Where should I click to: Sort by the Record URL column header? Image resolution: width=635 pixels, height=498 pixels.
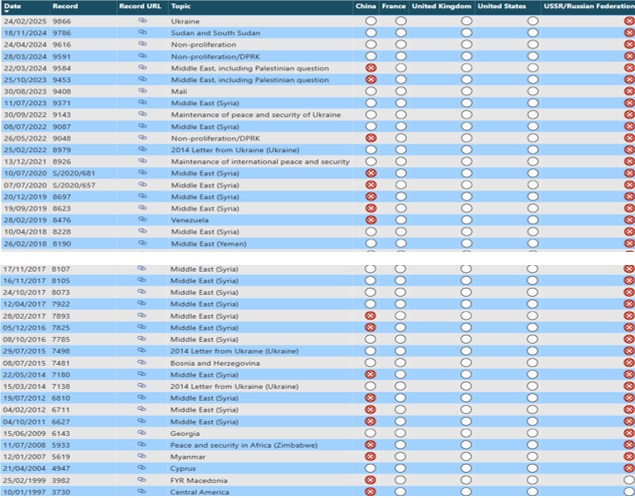coord(140,6)
